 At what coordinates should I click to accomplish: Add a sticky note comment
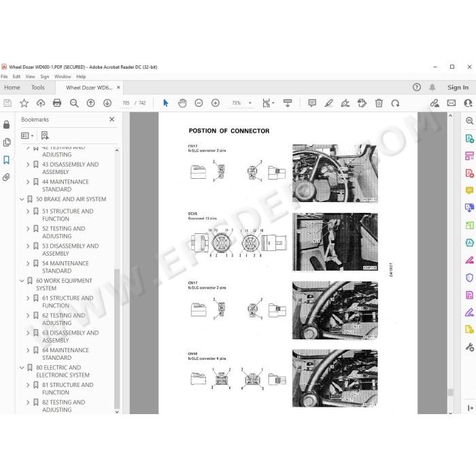click(x=312, y=103)
